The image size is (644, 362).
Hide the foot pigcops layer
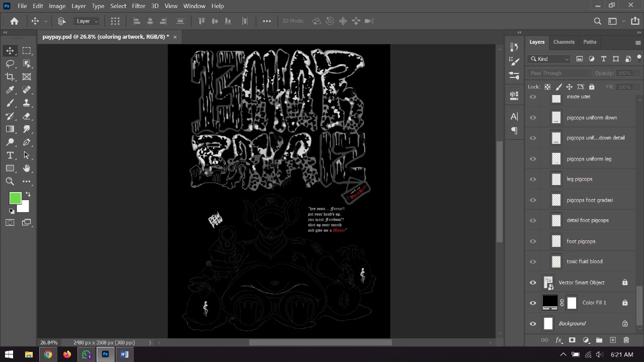533,241
